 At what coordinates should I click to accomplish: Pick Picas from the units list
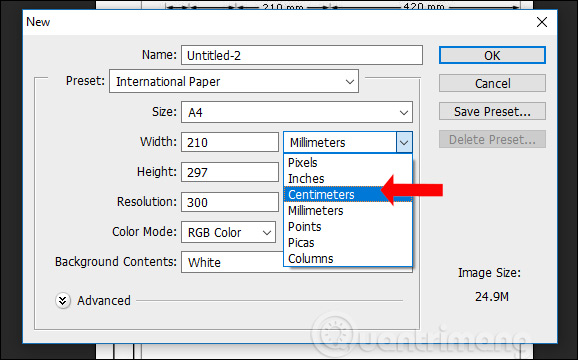pyautogui.click(x=348, y=243)
